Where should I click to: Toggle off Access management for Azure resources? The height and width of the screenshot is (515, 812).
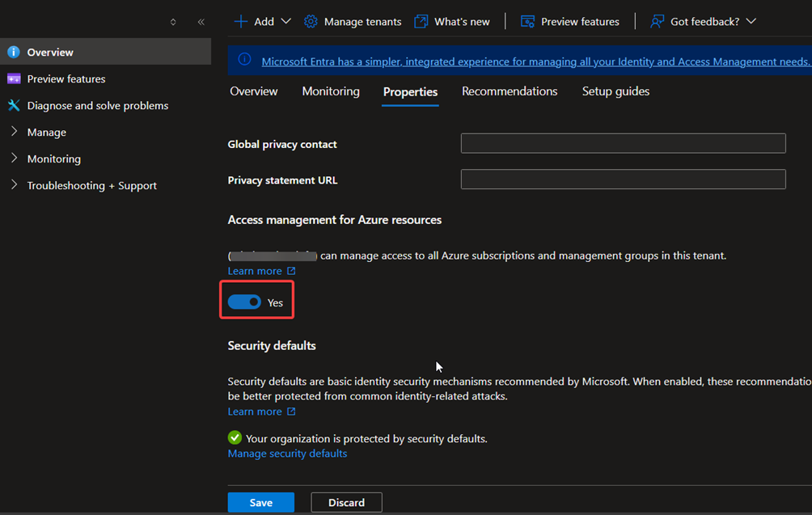[244, 302]
